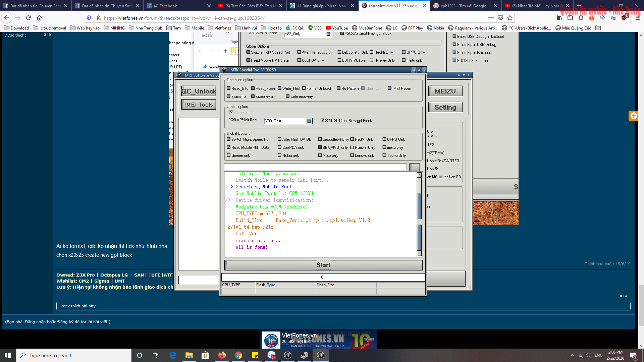Image resolution: width=644 pixels, height=362 pixels.
Task: Click the Start button in MTK tool
Action: (323, 265)
